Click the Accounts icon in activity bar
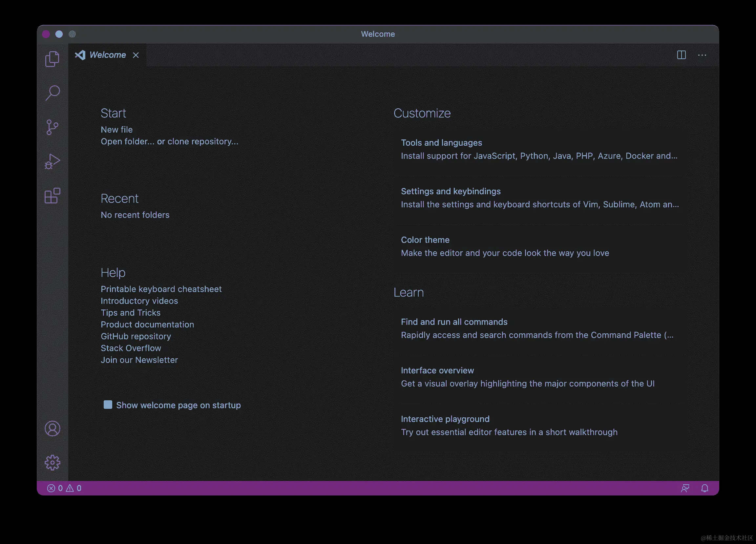The width and height of the screenshot is (756, 544). 52,428
